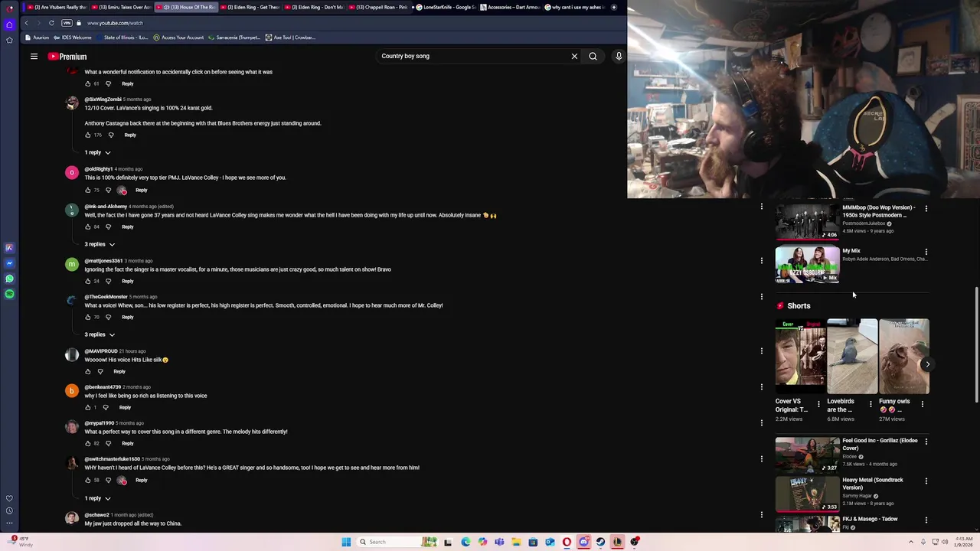The image size is (980, 551).
Task: Like the @oldRighty1 comment
Action: pyautogui.click(x=87, y=190)
